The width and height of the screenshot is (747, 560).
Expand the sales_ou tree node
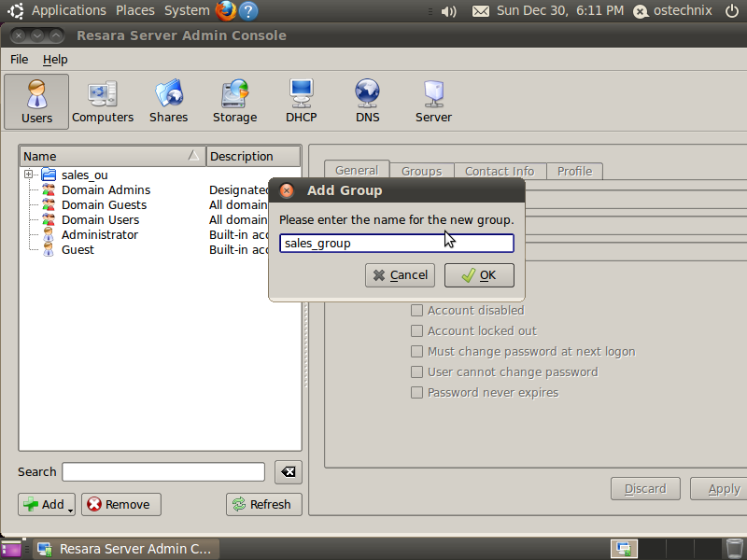point(29,175)
